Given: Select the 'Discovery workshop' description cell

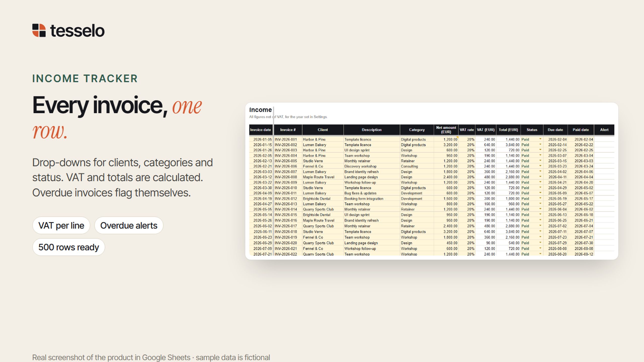Looking at the screenshot, I should (372, 166).
